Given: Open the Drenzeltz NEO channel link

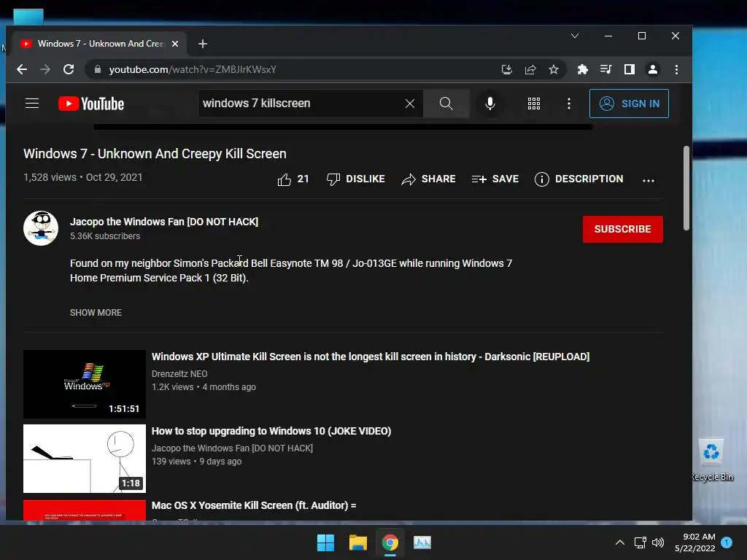Looking at the screenshot, I should pos(179,374).
